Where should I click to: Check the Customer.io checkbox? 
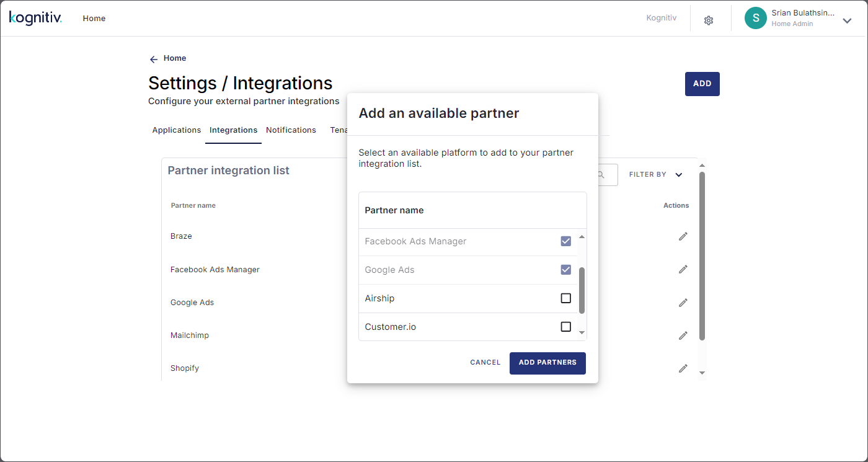coord(565,327)
